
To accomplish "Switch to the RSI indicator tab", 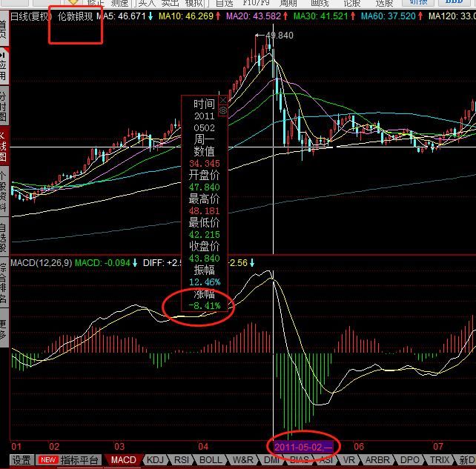I will coord(182,460).
